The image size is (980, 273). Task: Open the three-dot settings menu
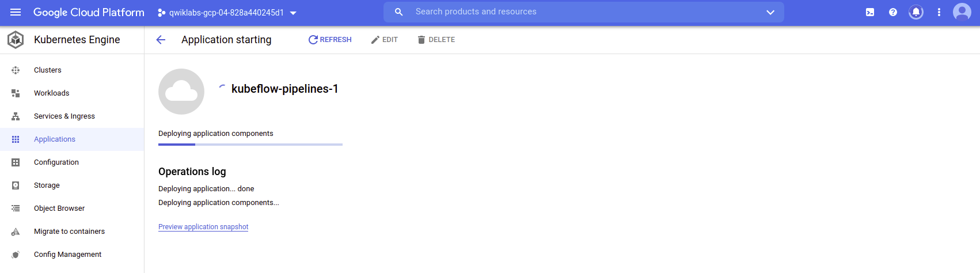(x=939, y=12)
